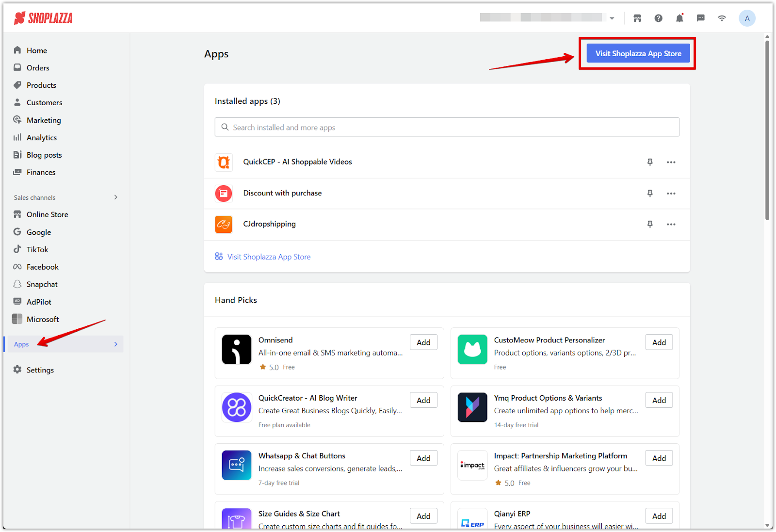Screen dimensions: 776x532
Task: Click the wifi status icon
Action: 722,18
